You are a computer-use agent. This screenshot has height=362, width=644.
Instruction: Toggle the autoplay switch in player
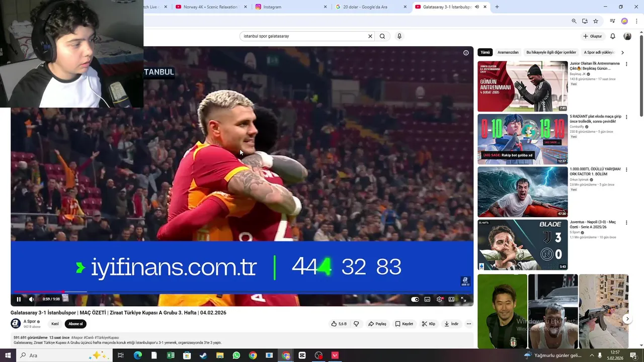(x=415, y=299)
